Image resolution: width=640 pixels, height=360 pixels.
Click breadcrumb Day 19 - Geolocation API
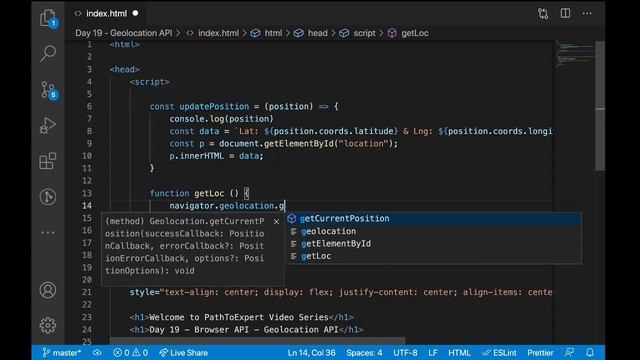(124, 33)
